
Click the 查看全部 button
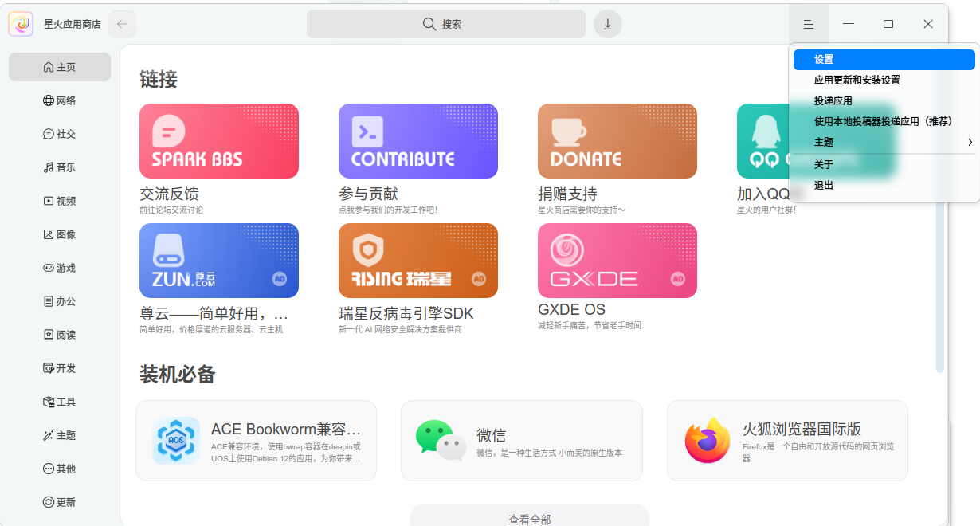[530, 518]
